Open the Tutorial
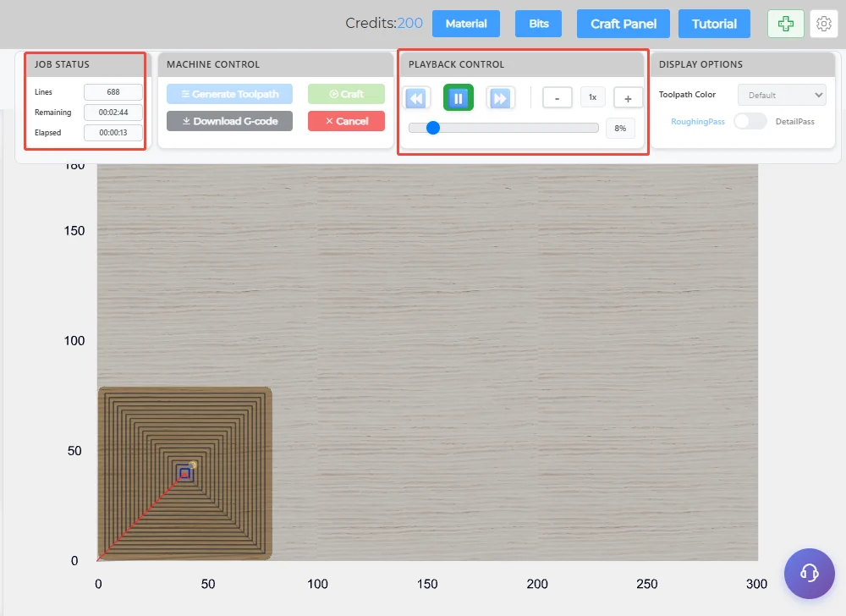846x616 pixels. [714, 24]
